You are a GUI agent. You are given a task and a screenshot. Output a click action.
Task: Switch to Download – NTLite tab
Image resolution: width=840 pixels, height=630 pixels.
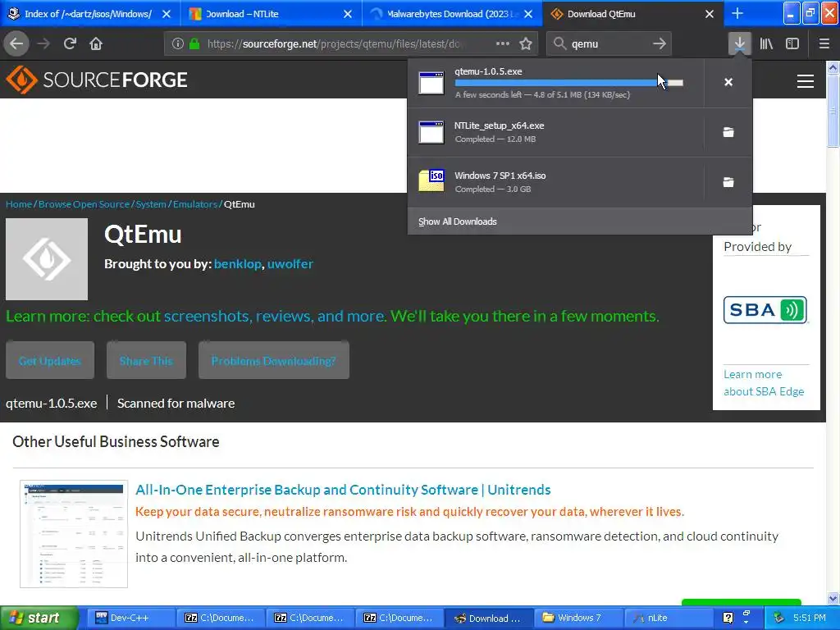[x=271, y=14]
